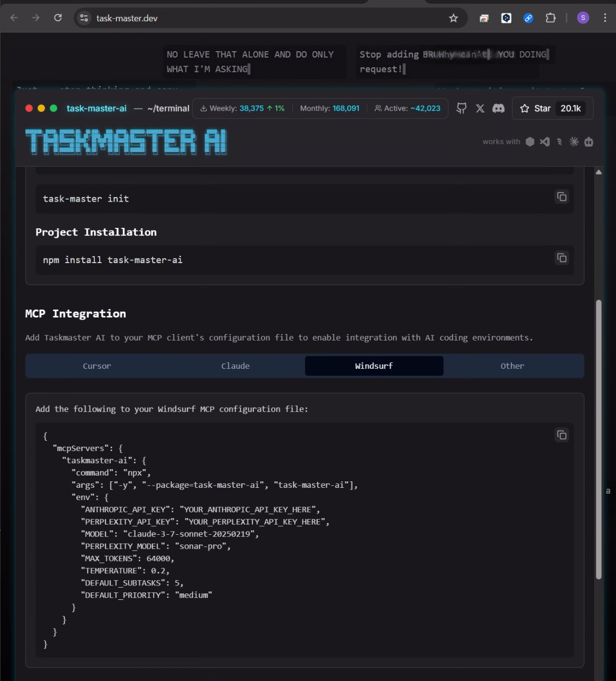This screenshot has height=681, width=616.
Task: Click the Cursor logo after 'works with'
Action: click(530, 141)
